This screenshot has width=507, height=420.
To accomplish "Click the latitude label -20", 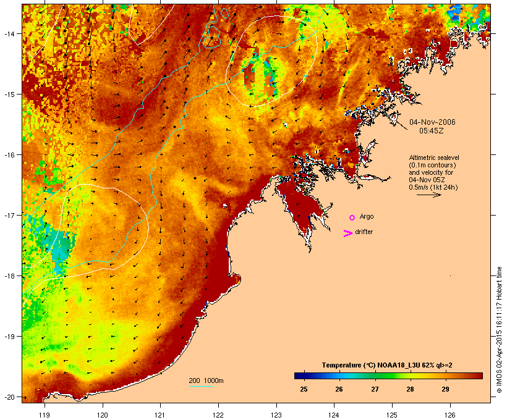I will click(9, 397).
